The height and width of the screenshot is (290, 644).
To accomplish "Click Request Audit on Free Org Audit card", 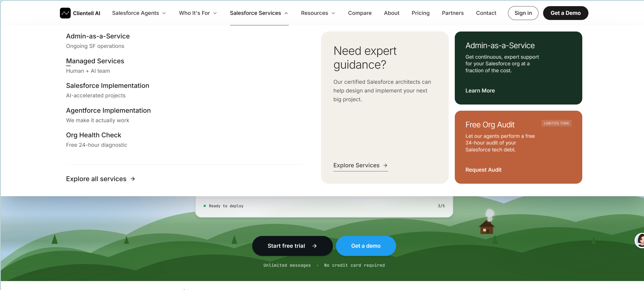I will coord(483,170).
